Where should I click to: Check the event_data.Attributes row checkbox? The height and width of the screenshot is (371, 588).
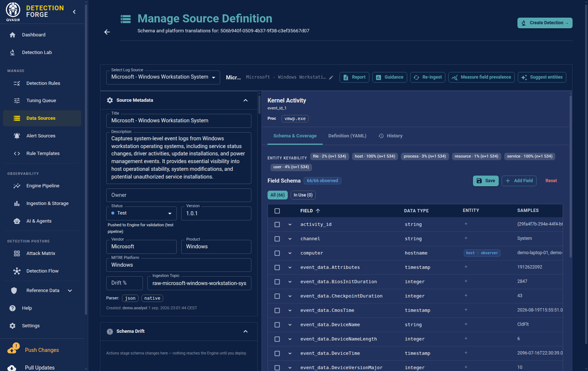click(277, 267)
